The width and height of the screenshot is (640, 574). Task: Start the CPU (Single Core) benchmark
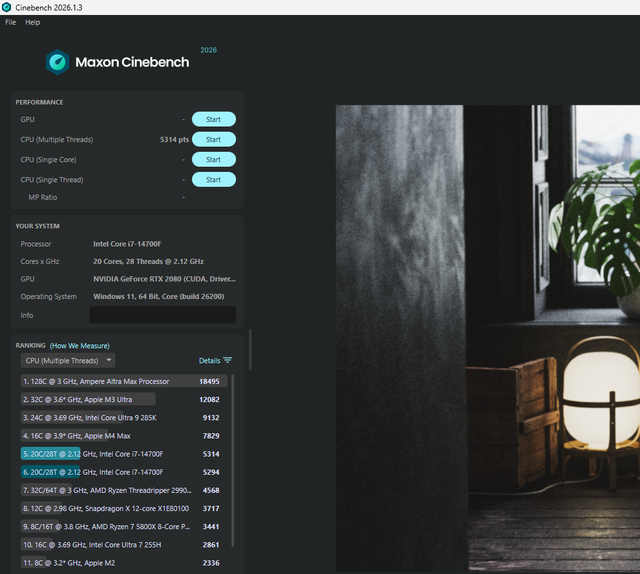(213, 160)
